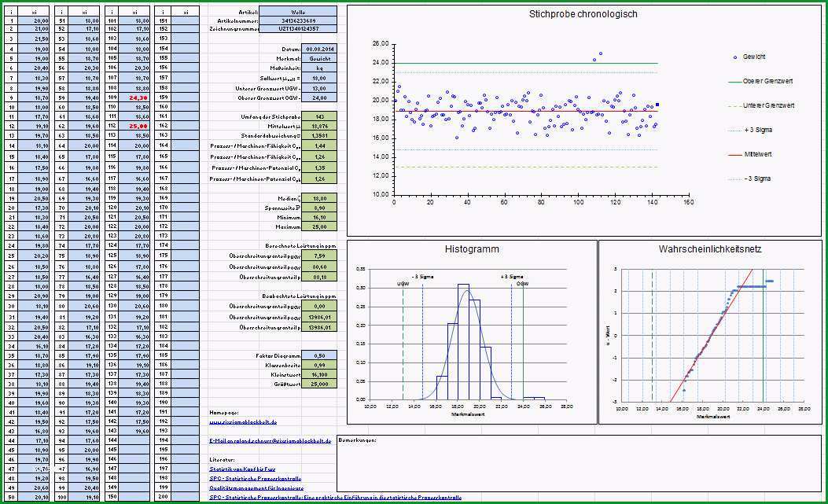This screenshot has height=504, width=828.
Task: Select the Artikelnummer cell 34136233689
Action: coord(298,20)
